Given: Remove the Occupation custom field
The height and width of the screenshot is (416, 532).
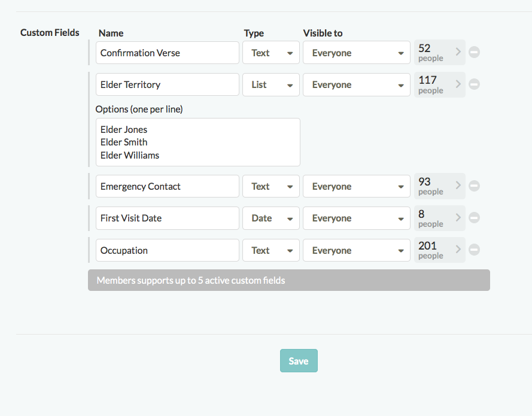Looking at the screenshot, I should 474,250.
